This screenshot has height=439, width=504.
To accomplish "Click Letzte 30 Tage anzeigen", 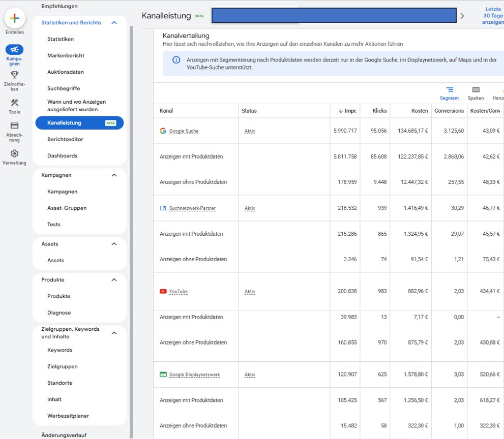I will click(x=491, y=15).
